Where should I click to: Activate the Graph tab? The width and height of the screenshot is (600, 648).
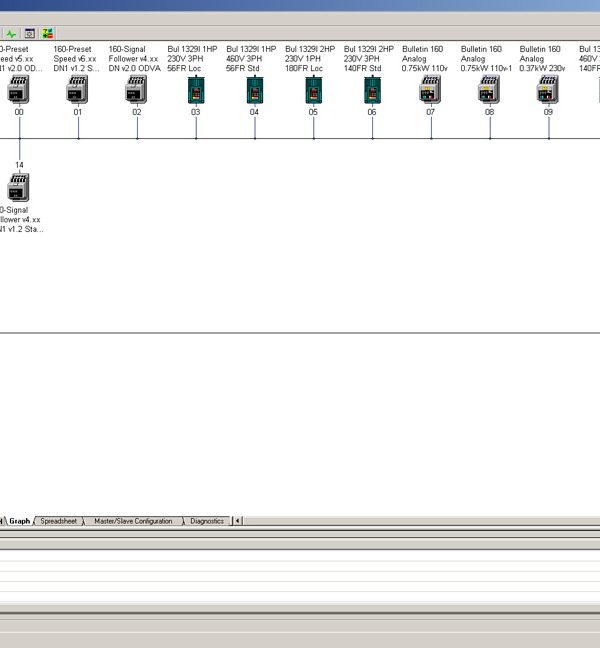point(19,521)
